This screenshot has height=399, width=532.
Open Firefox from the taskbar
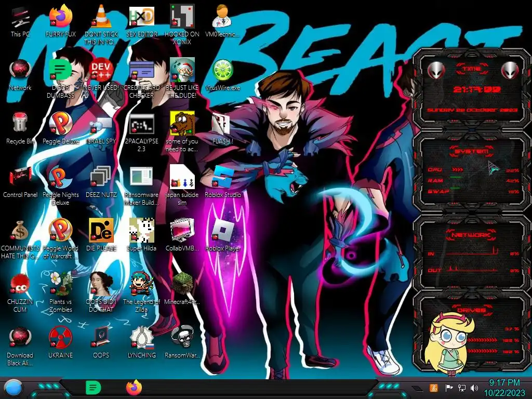pyautogui.click(x=134, y=388)
